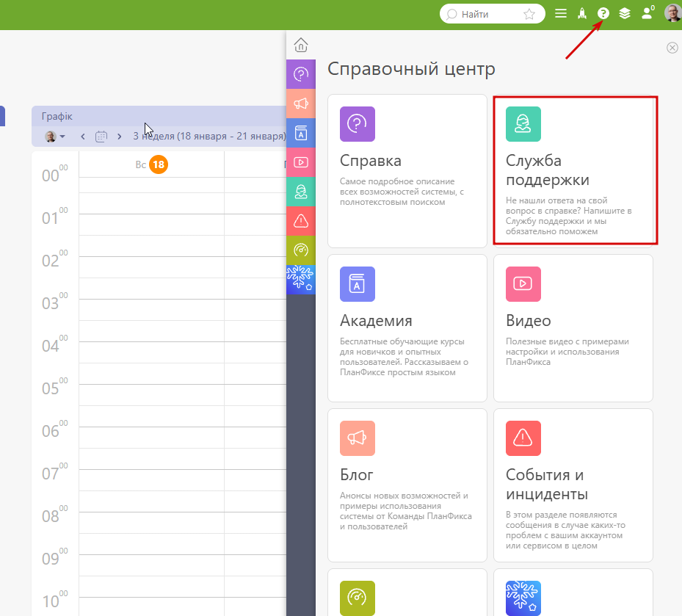
Task: Select blue Академия book icon in sidebar
Action: [x=300, y=133]
